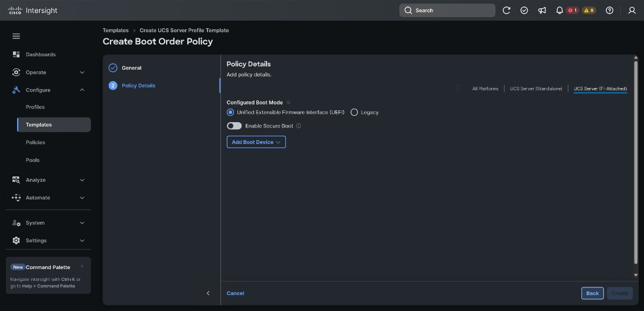Select the Policy Details wizard step

point(138,86)
